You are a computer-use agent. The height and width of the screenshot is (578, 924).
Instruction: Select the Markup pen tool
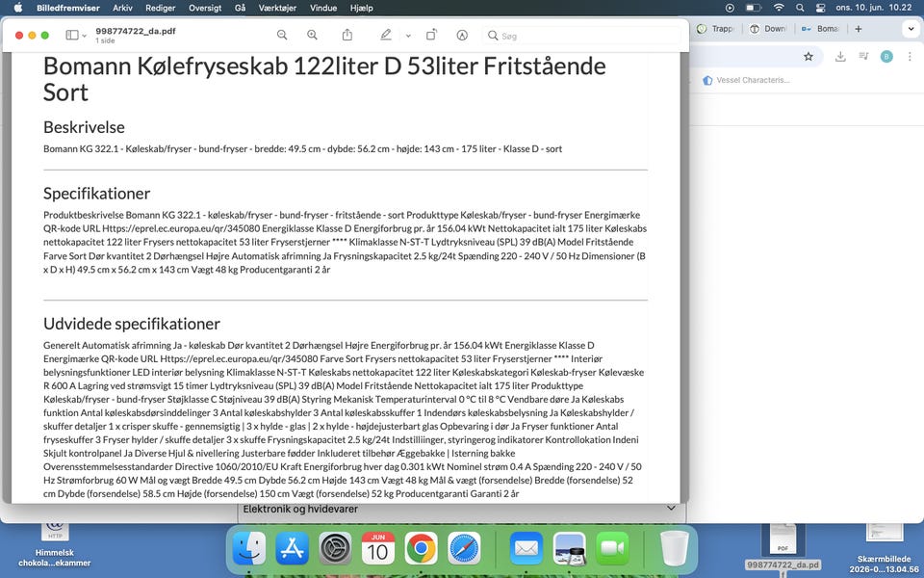coord(385,35)
